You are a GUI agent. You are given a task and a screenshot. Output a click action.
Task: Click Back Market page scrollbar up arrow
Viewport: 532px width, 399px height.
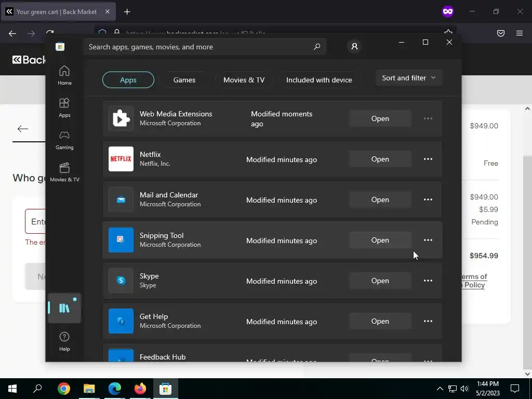click(x=527, y=109)
